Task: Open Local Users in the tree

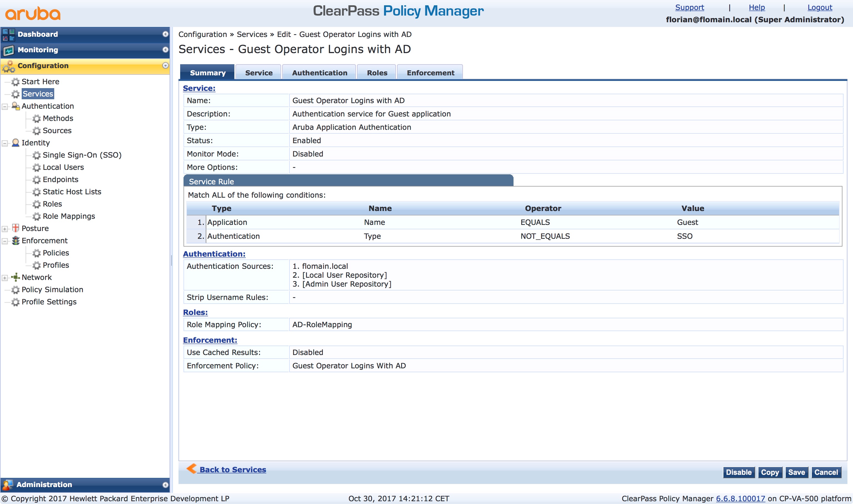Action: pyautogui.click(x=63, y=167)
